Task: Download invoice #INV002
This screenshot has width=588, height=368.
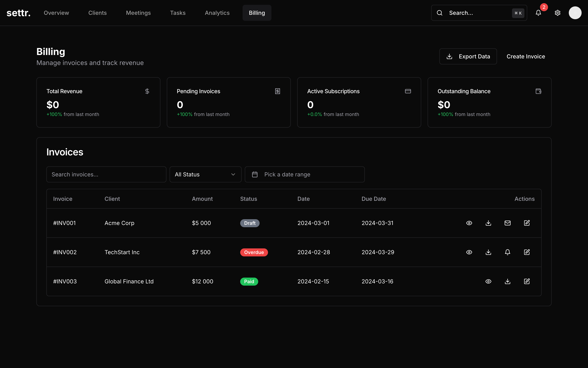Action: coord(488,252)
